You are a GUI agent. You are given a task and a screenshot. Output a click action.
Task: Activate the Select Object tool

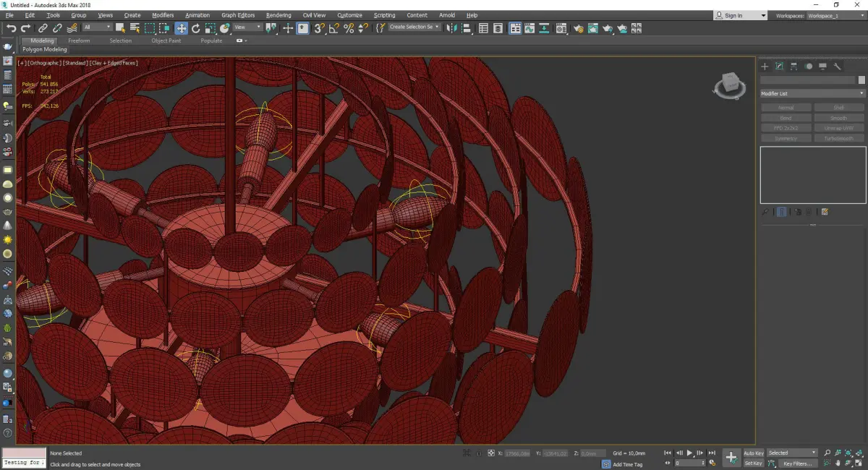point(120,28)
